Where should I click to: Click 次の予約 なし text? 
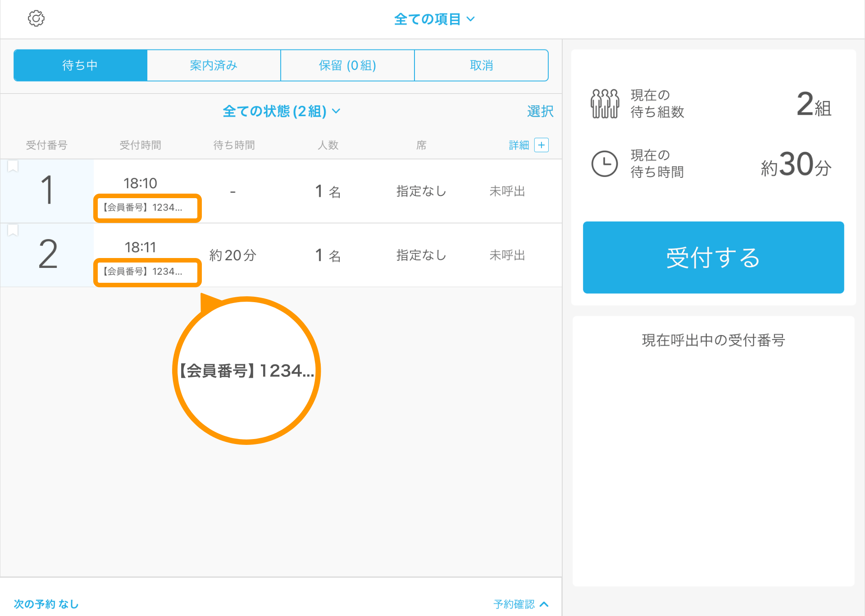point(46,604)
